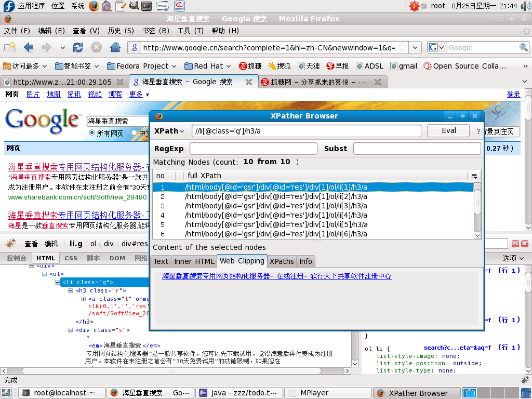The width and height of the screenshot is (532, 399).
Task: Click the show desktop icon in the taskbar
Action: click(x=7, y=393)
